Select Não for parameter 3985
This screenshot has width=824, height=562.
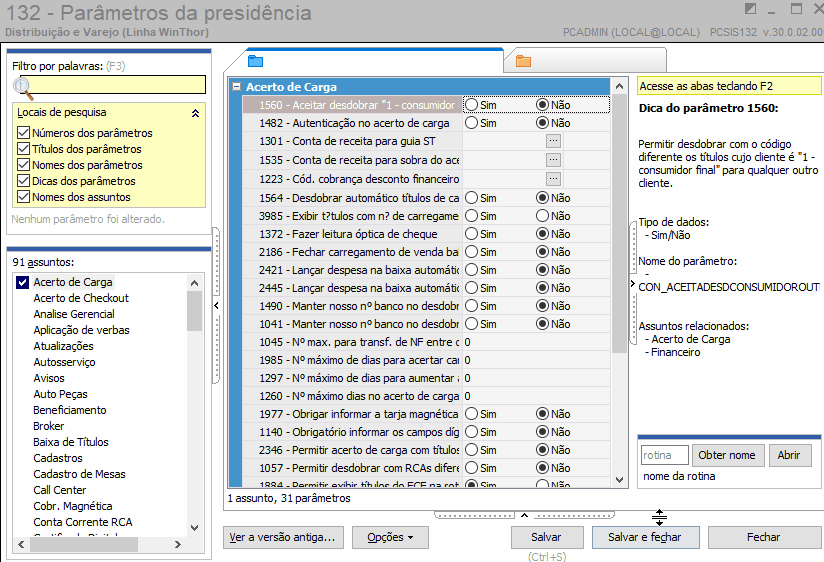[542, 216]
